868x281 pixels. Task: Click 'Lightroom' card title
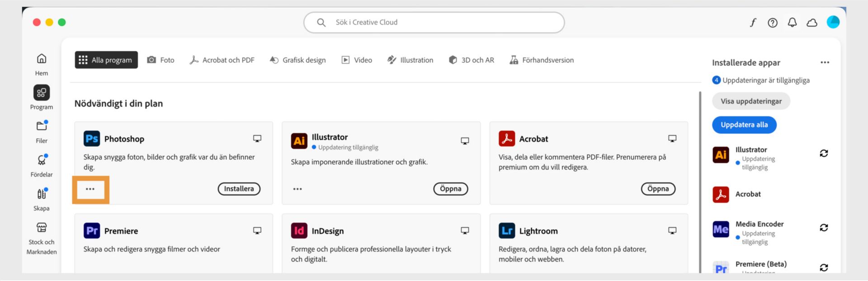tap(538, 231)
